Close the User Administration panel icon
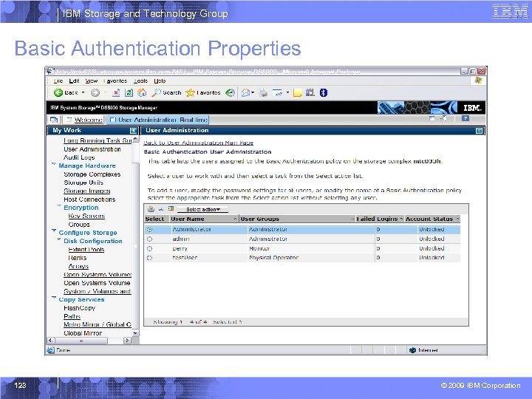The height and width of the screenshot is (399, 532). [x=479, y=131]
